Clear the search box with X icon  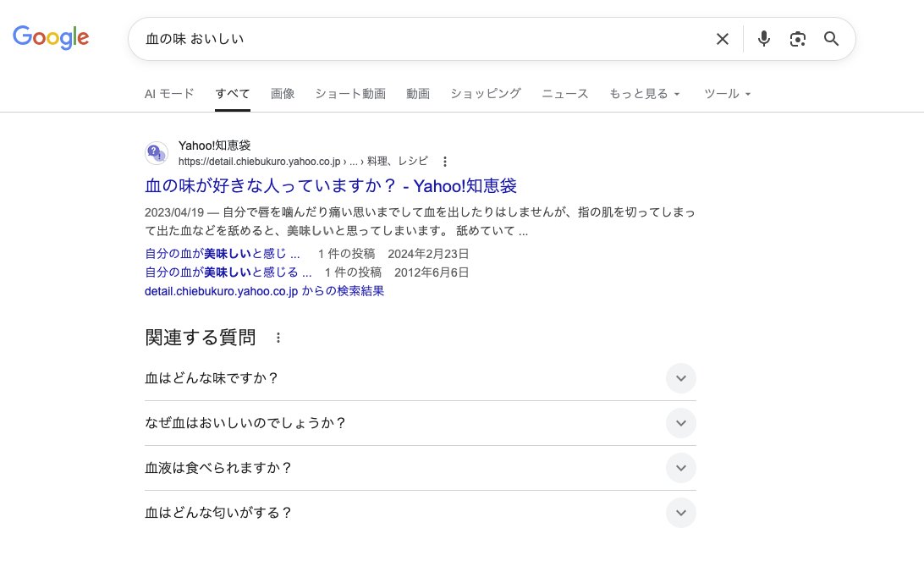[722, 39]
